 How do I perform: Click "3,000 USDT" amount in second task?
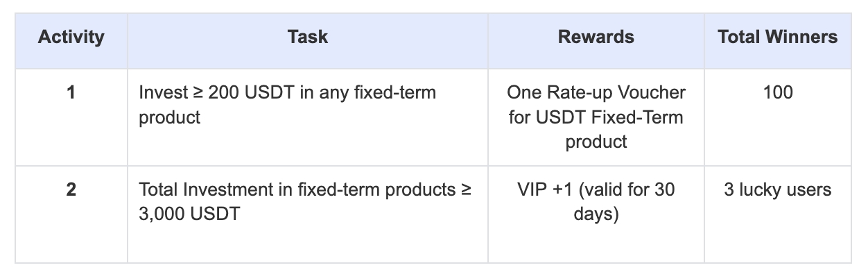coord(189,214)
